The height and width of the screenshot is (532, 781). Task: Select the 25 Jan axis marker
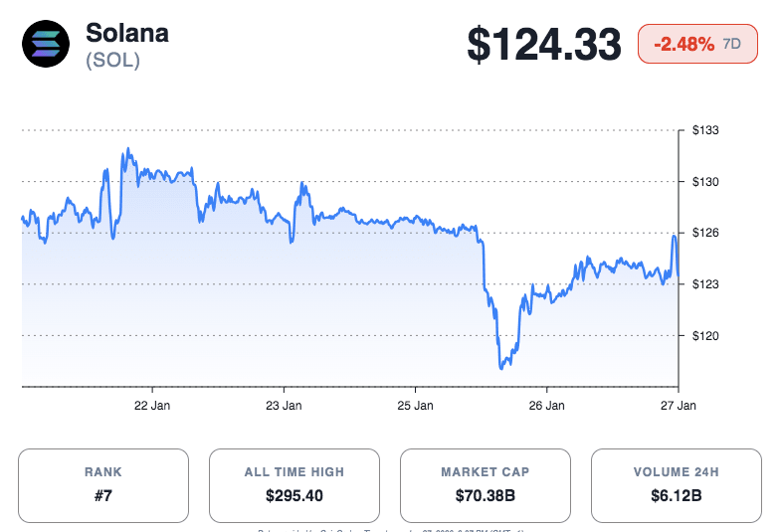coord(416,406)
